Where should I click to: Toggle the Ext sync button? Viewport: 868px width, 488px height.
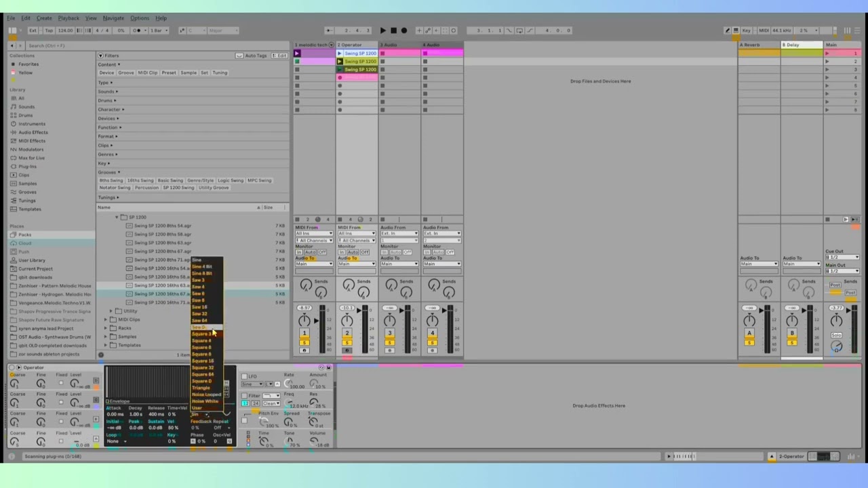point(33,30)
